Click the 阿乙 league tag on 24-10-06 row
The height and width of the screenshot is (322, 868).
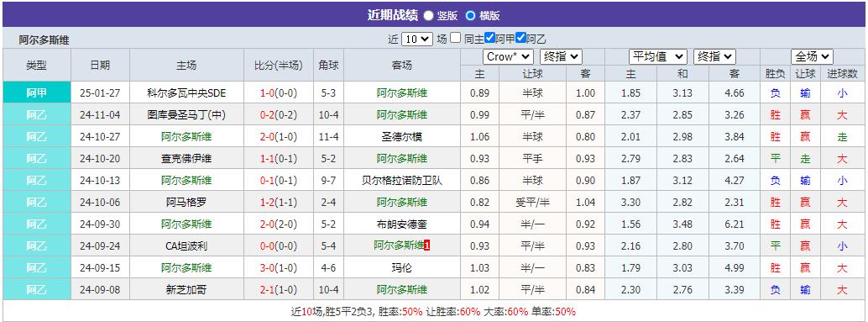[37, 203]
